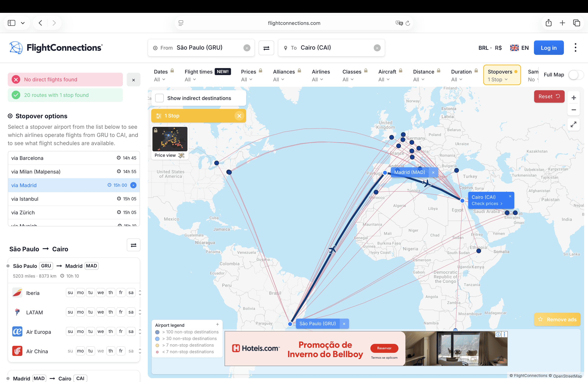Select via Barcelona stopover option
This screenshot has width=588, height=382.
[x=74, y=158]
